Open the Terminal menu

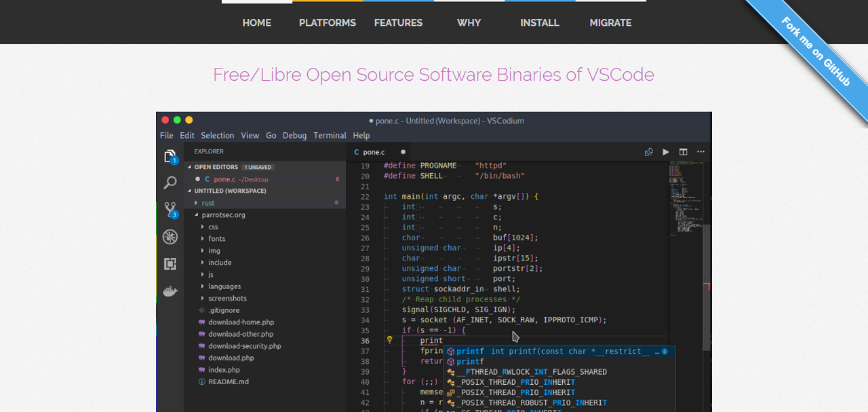pos(330,135)
